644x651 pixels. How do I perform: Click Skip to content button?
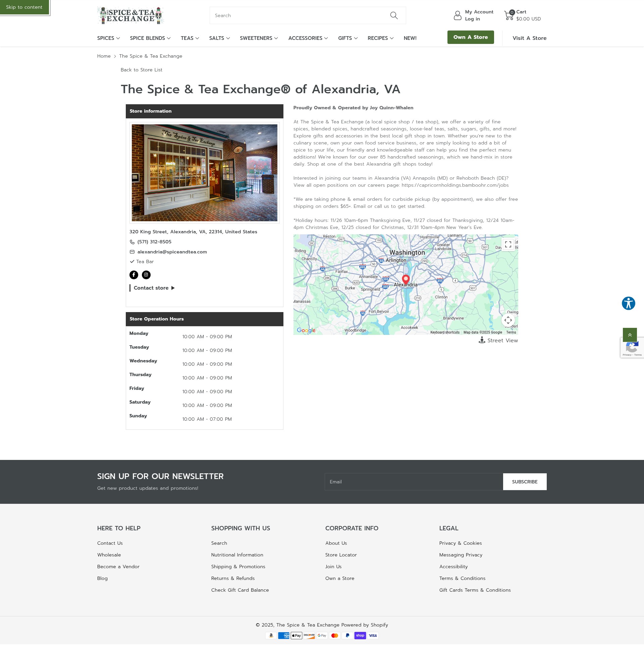[24, 7]
